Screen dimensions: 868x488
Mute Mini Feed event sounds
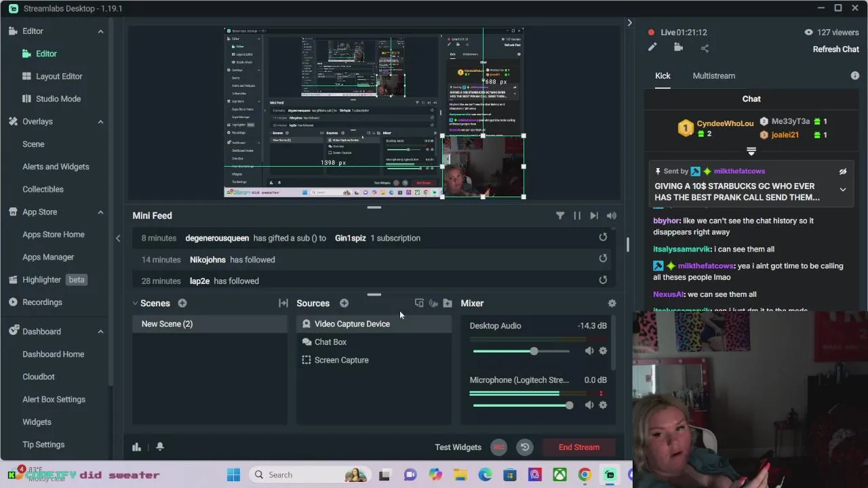coord(612,216)
